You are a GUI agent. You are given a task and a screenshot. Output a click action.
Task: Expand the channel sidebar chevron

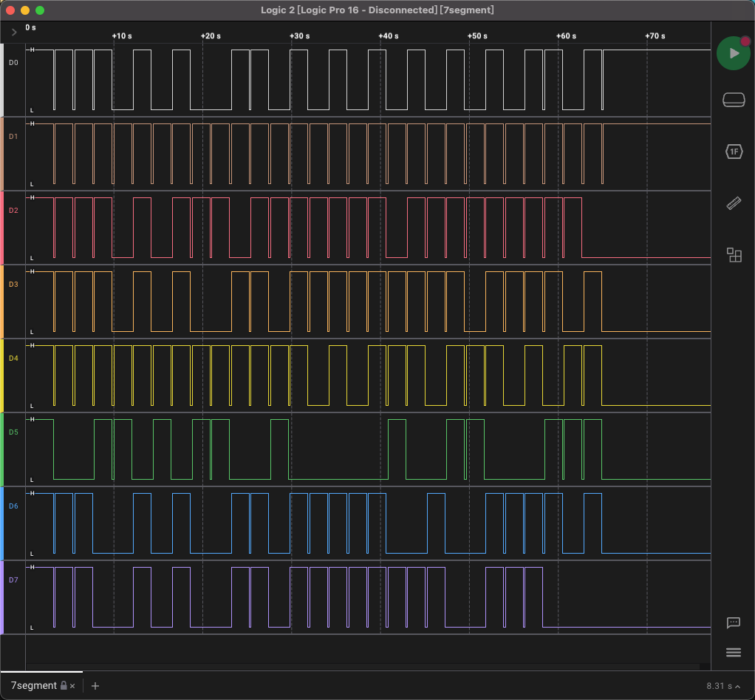click(x=14, y=33)
